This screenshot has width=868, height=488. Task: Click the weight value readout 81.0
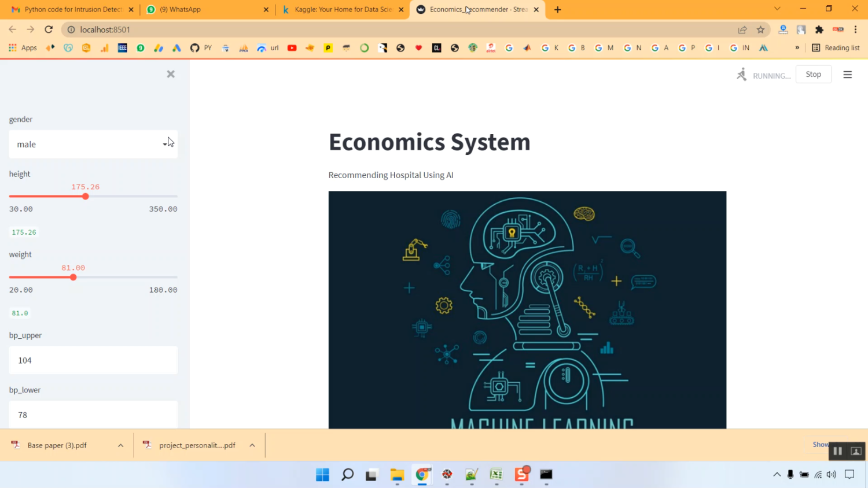(20, 313)
